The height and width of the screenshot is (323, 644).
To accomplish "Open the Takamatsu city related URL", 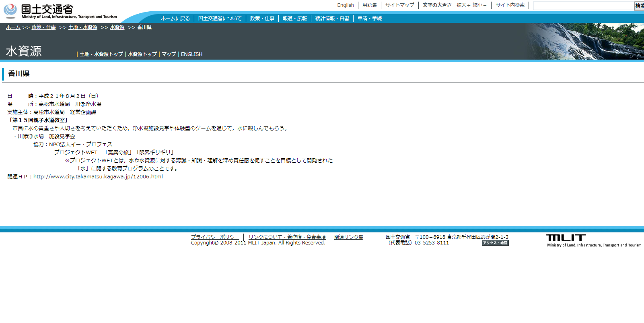I will click(x=98, y=177).
